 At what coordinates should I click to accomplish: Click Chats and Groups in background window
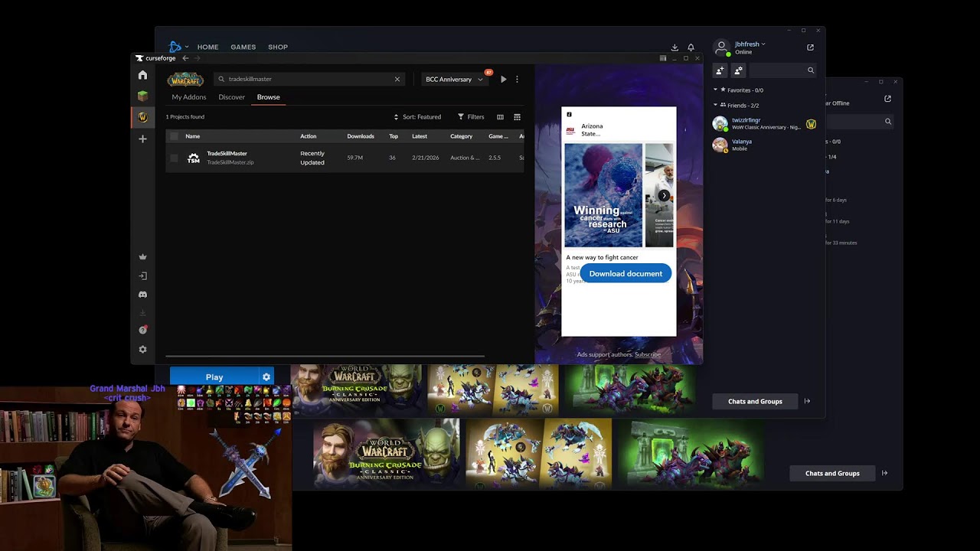[x=832, y=473]
